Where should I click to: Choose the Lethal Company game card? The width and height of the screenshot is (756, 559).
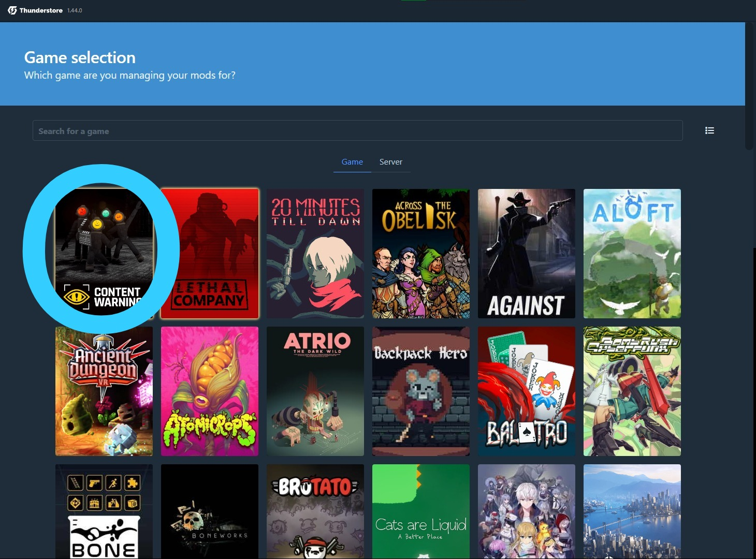[210, 254]
